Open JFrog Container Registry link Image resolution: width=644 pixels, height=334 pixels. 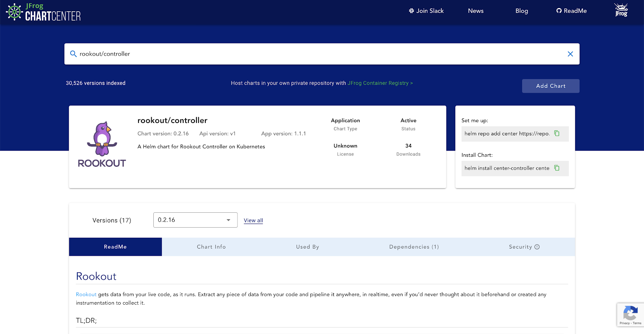[x=380, y=83]
